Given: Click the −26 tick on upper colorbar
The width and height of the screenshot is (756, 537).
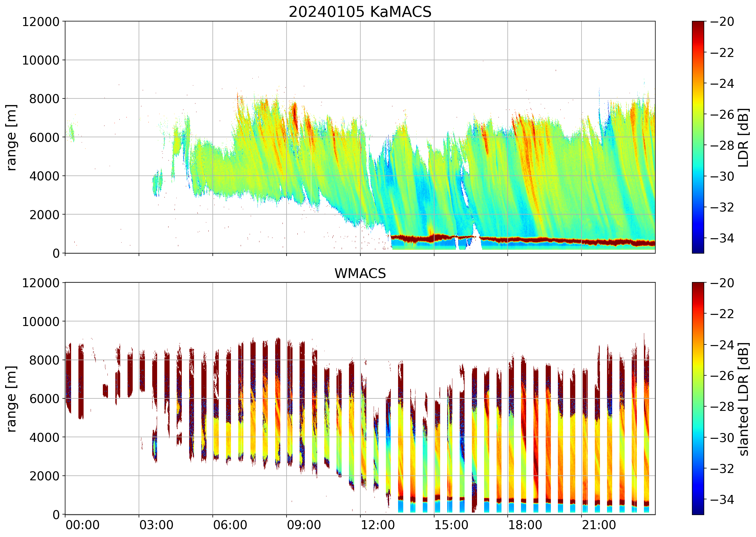Looking at the screenshot, I should click(x=722, y=114).
